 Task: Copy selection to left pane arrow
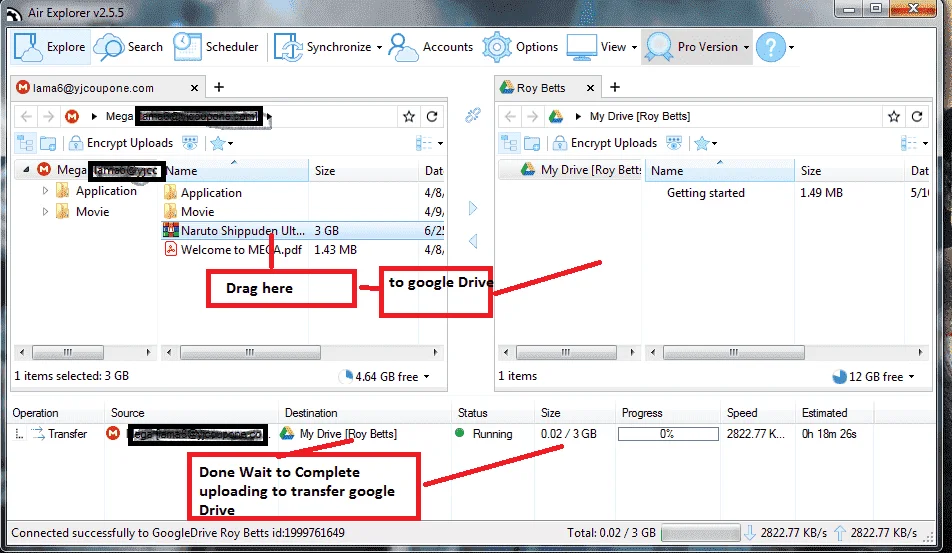point(473,241)
